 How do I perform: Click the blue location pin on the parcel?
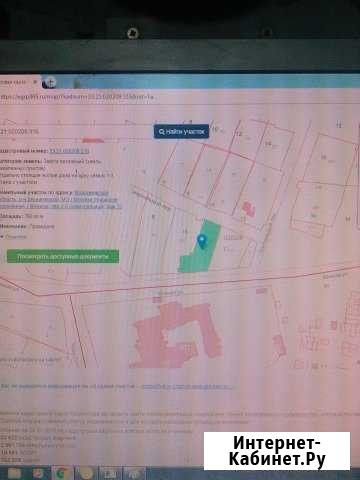[202, 241]
